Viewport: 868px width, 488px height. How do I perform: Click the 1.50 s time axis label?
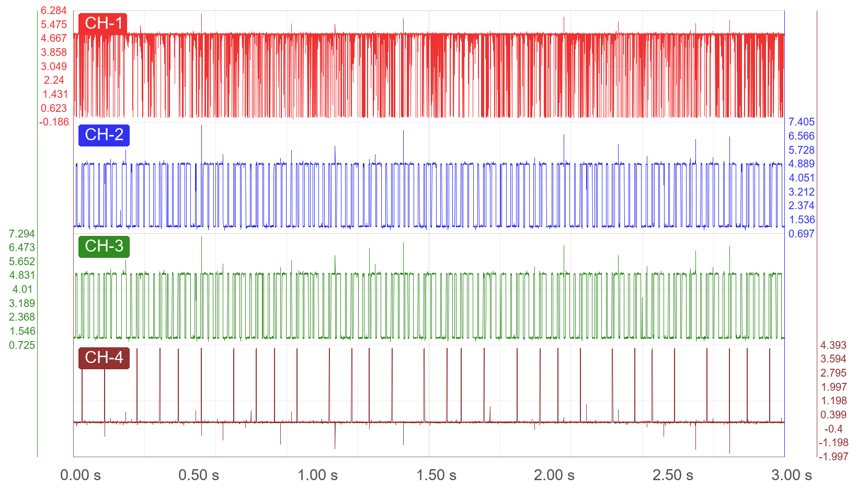click(x=436, y=475)
